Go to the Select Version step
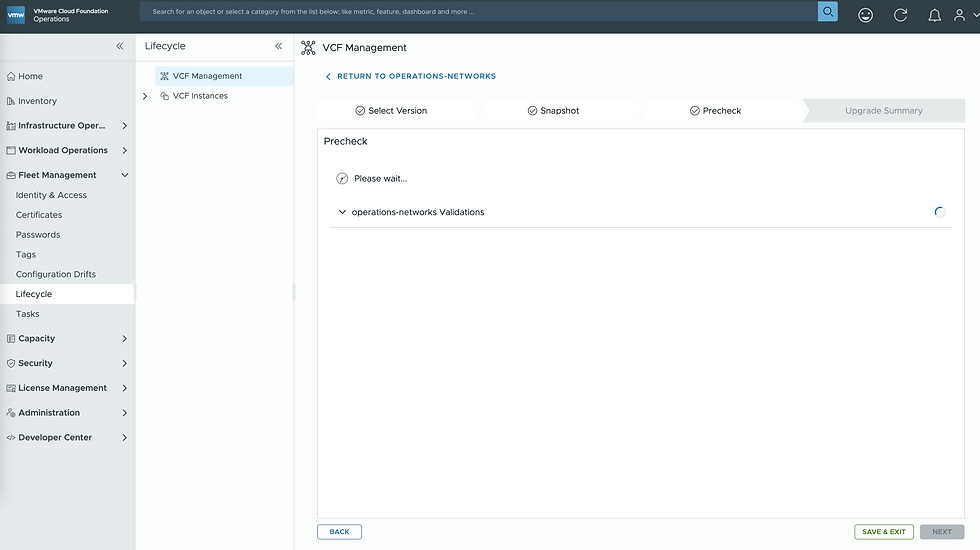Image resolution: width=980 pixels, height=550 pixels. 391,111
